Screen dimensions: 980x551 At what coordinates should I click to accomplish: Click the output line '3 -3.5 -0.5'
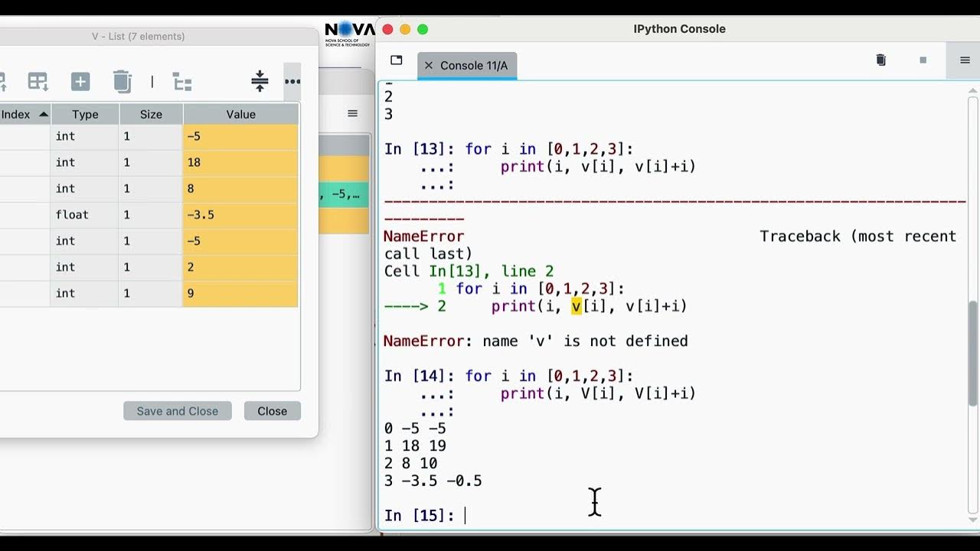click(x=433, y=481)
